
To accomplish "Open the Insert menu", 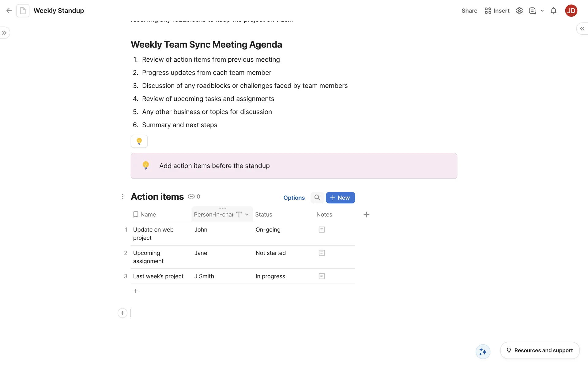I will (x=497, y=11).
